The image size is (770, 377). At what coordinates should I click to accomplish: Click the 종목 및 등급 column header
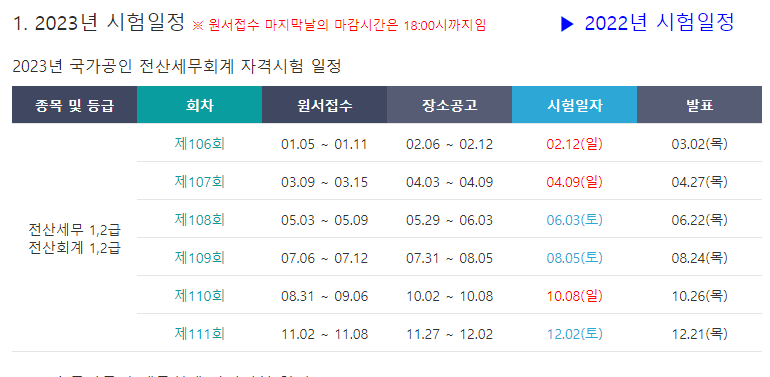[x=75, y=105]
